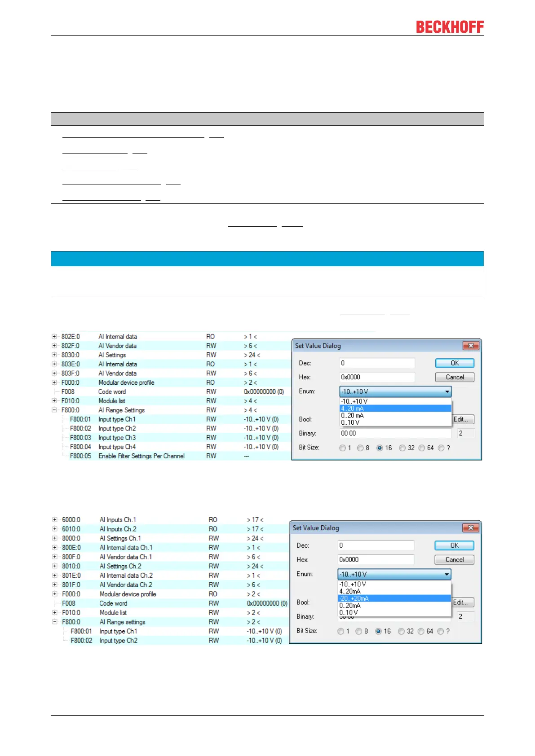535x756 pixels.
Task: Expand the 8030:0 AI Settings entry
Action: click(54, 355)
